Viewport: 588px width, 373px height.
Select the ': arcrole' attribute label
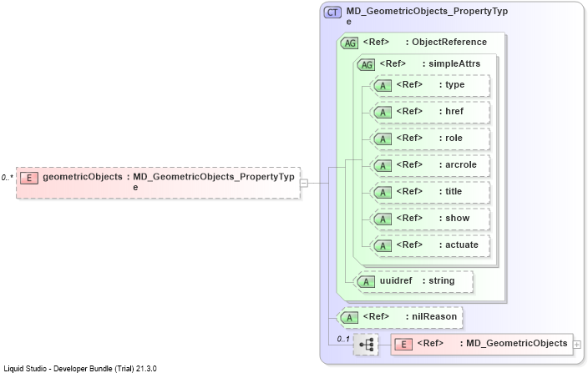click(458, 164)
